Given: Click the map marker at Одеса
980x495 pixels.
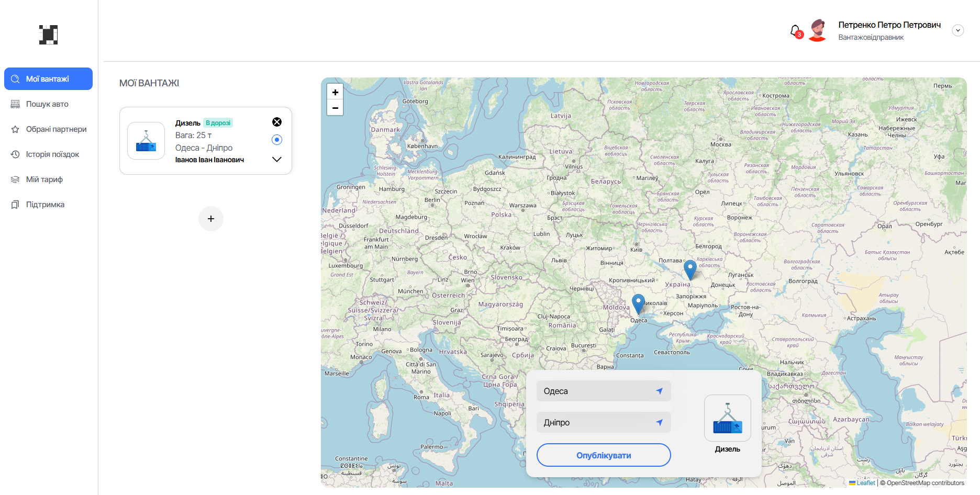Looking at the screenshot, I should (638, 303).
